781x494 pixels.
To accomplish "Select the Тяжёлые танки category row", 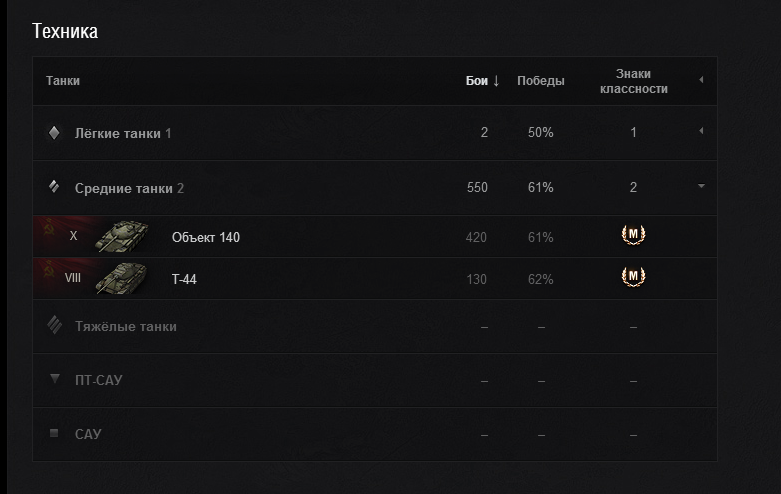I will click(126, 327).
